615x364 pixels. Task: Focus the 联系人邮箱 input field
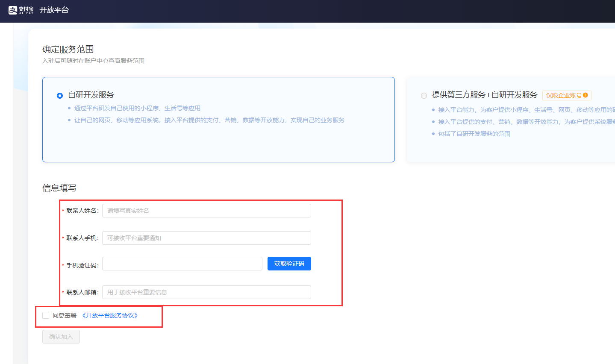point(206,292)
